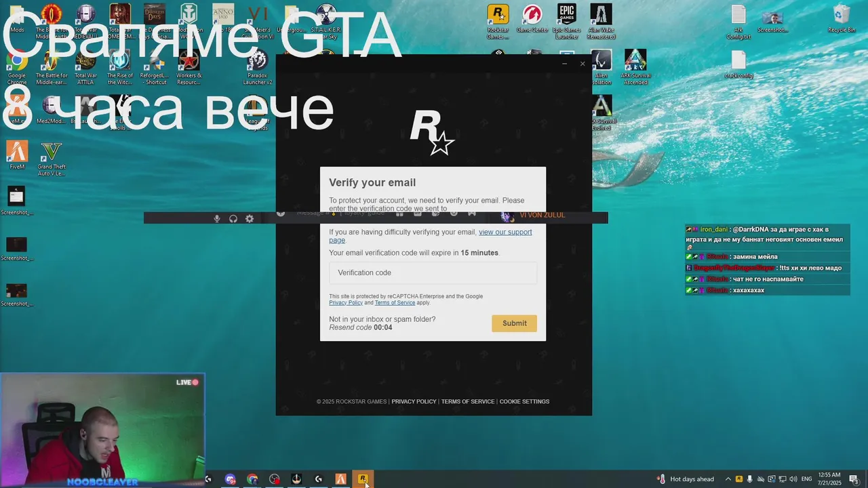Image resolution: width=868 pixels, height=488 pixels.
Task: Open the taskbar clock and date
Action: (x=829, y=479)
